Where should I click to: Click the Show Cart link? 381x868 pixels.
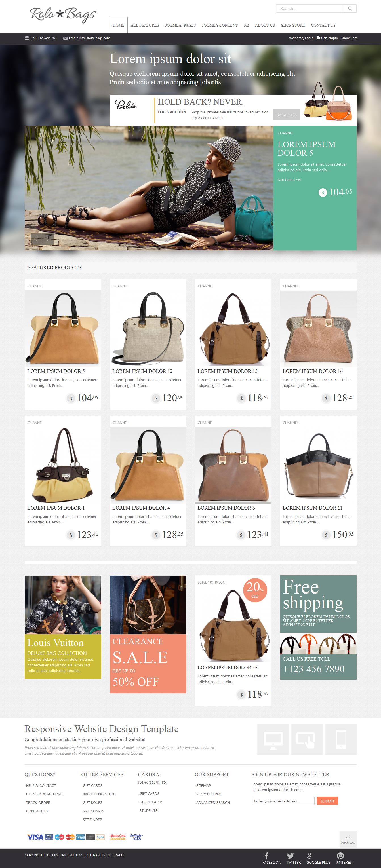click(x=349, y=38)
